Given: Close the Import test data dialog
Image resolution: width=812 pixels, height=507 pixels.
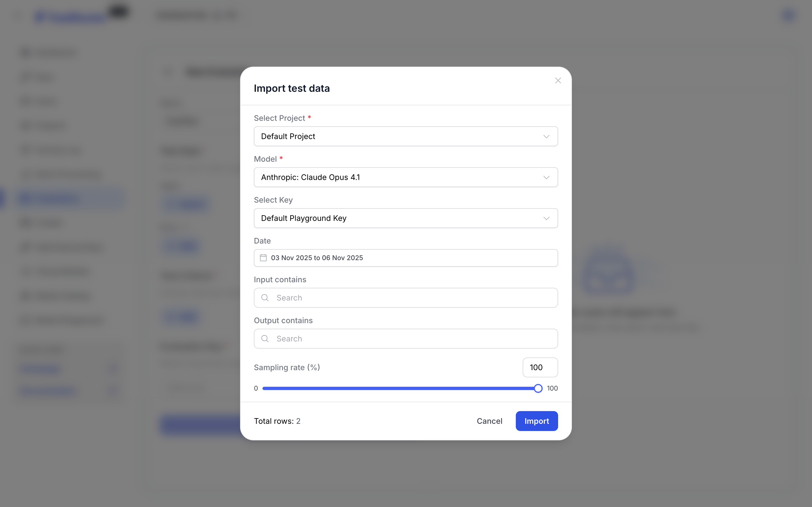Looking at the screenshot, I should point(558,80).
